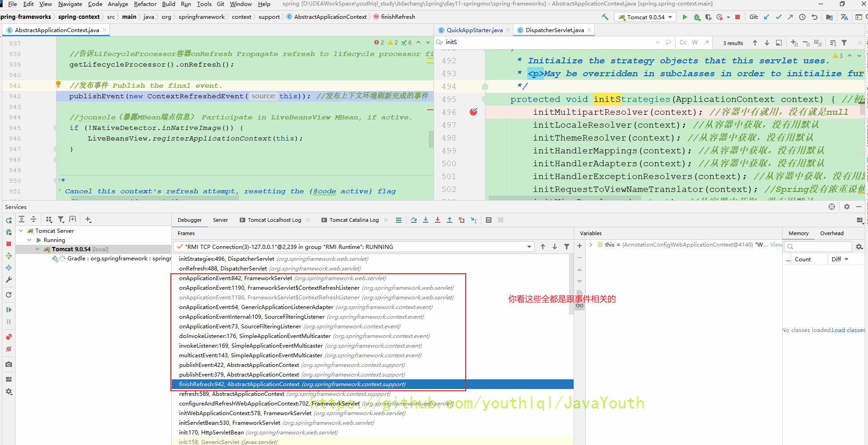Click Resume Program in Services sidebar

coord(9,310)
